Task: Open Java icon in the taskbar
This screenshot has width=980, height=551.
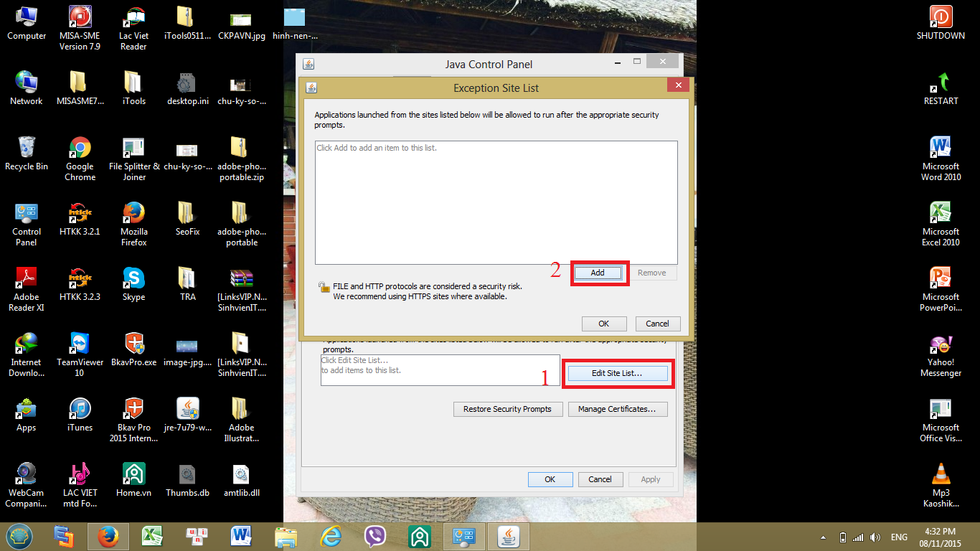Action: click(x=509, y=536)
